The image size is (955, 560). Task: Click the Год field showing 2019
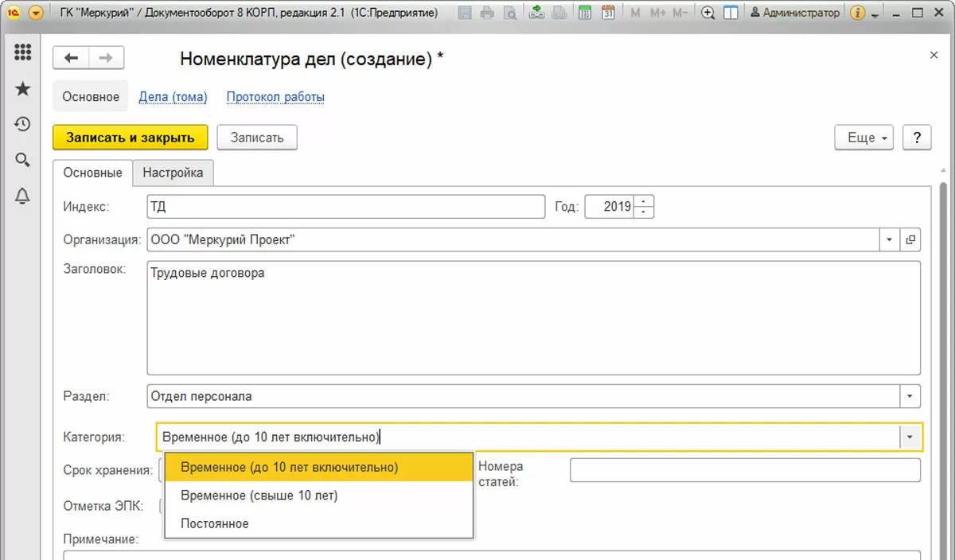610,207
